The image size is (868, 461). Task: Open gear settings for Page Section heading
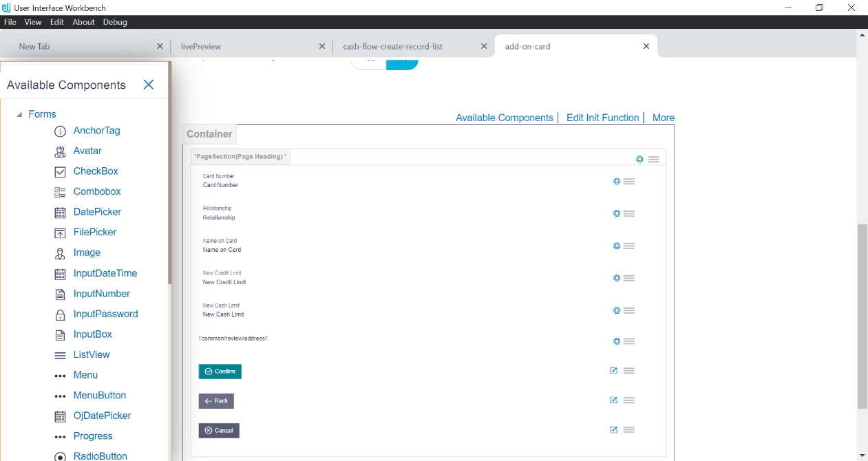click(639, 158)
